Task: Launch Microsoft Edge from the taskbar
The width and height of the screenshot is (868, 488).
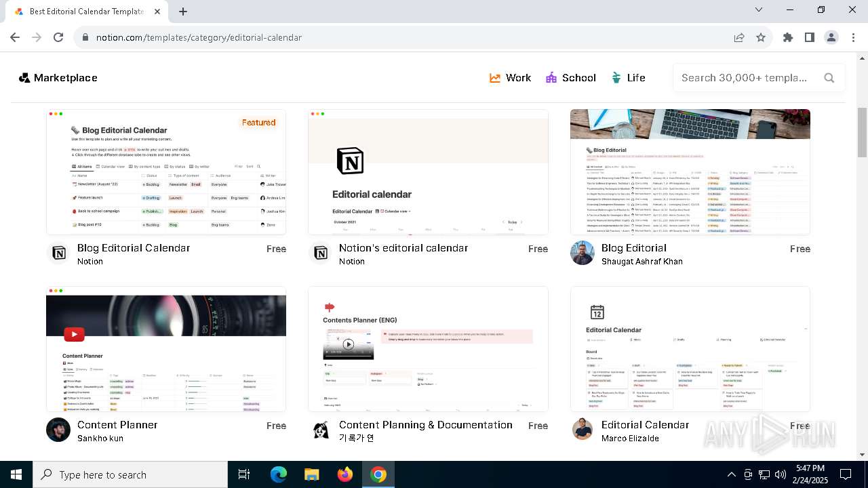Action: [279, 474]
